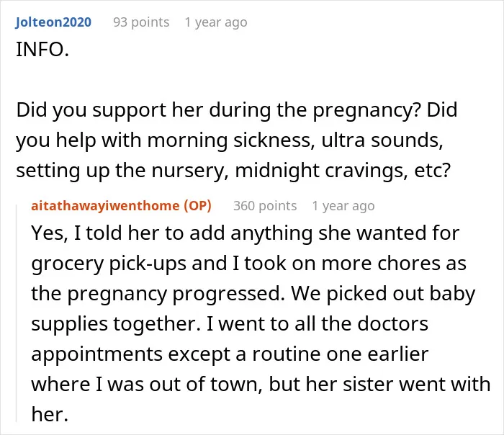The height and width of the screenshot is (435, 504).
Task: Click the words 'ultra sounds' in the comment
Action: point(382,140)
